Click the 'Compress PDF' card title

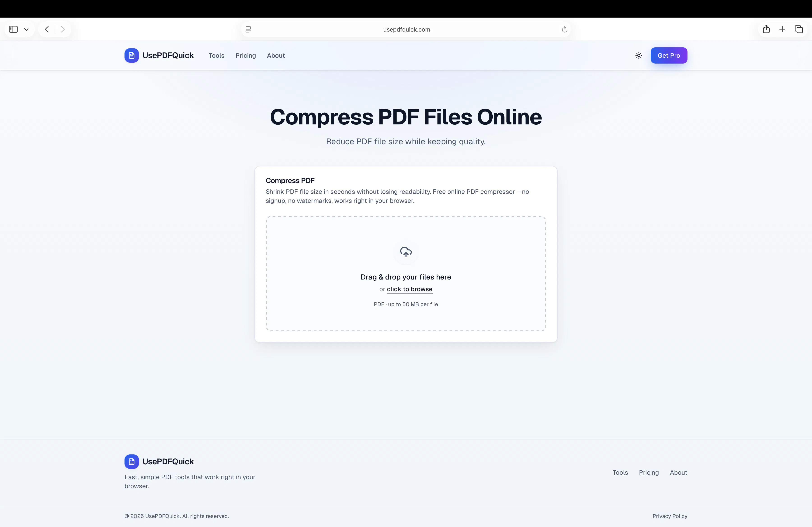point(290,181)
